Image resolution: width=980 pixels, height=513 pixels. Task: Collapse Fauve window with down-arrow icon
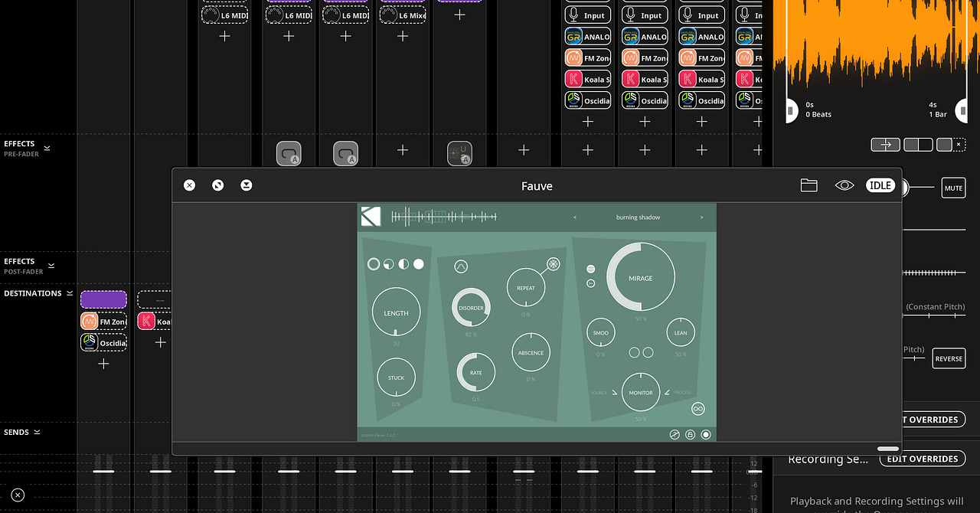point(246,185)
